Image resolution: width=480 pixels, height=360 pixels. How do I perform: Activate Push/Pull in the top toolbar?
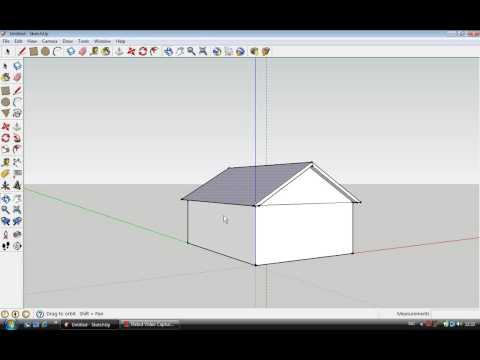[x=119, y=51]
